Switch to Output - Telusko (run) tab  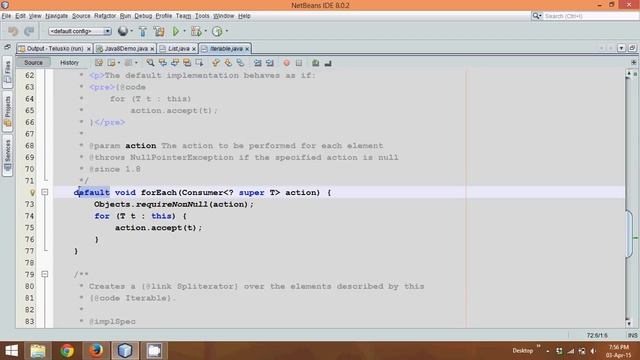(x=55, y=49)
